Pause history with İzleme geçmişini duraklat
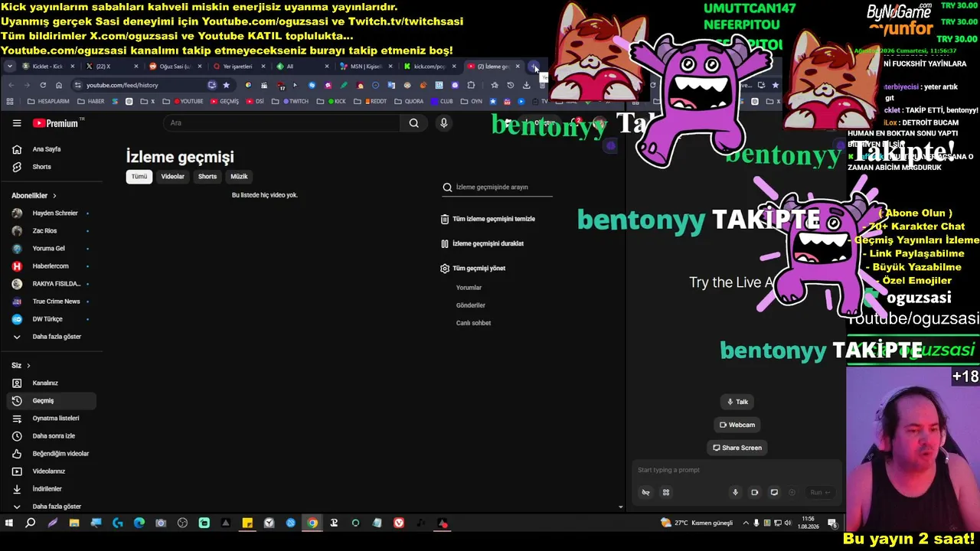 [x=482, y=244]
